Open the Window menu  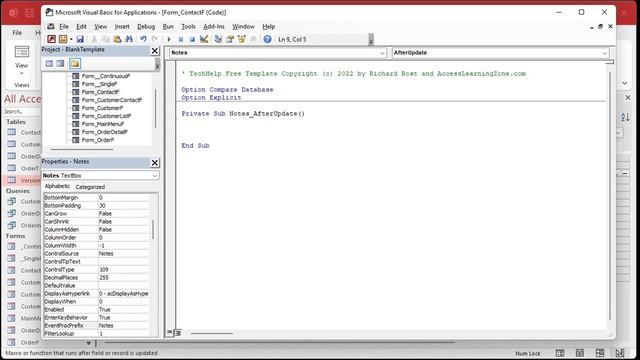point(243,27)
